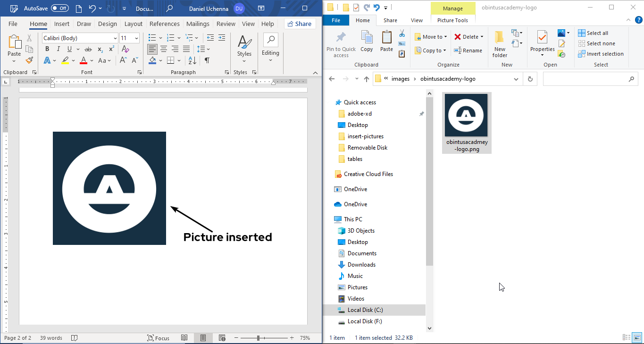644x344 pixels.
Task: Center align the paragraph text
Action: coord(164,49)
